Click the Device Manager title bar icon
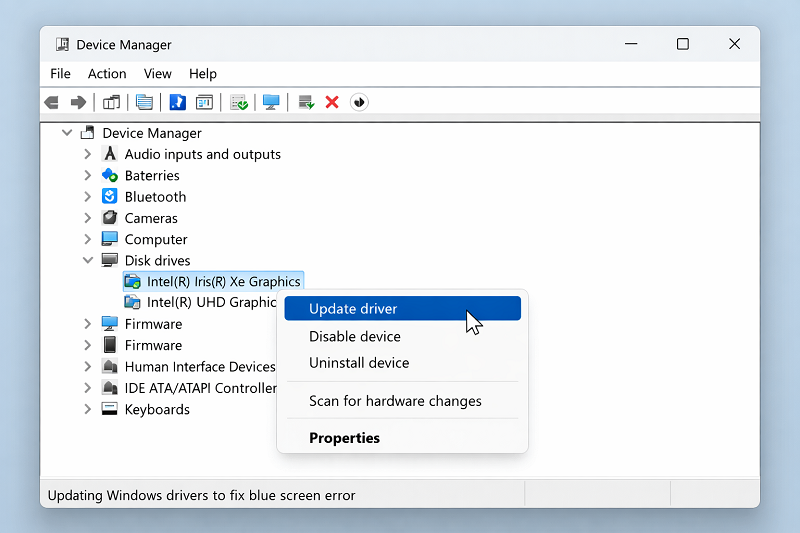 [x=62, y=44]
